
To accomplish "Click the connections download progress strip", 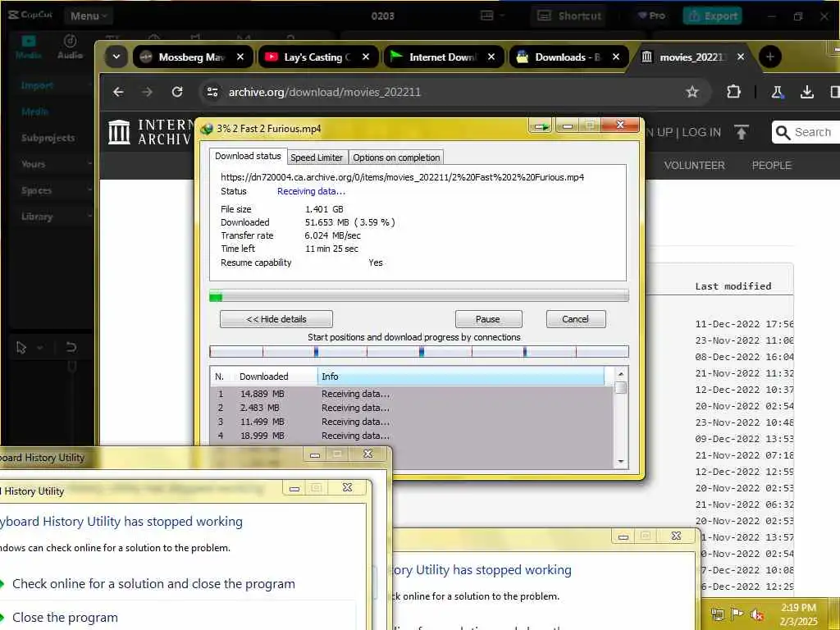I will pyautogui.click(x=419, y=351).
